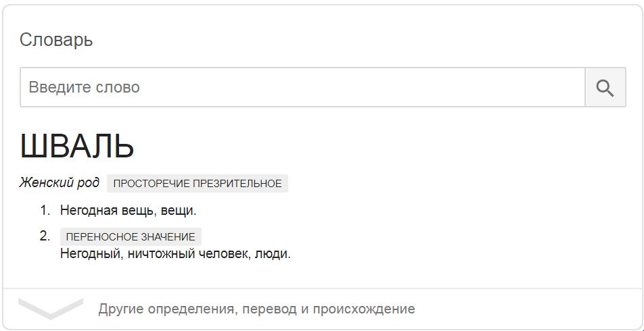Select the definition 'Негодный, ничтожный человек, люди.'
This screenshot has height=331, width=644.
175,254
